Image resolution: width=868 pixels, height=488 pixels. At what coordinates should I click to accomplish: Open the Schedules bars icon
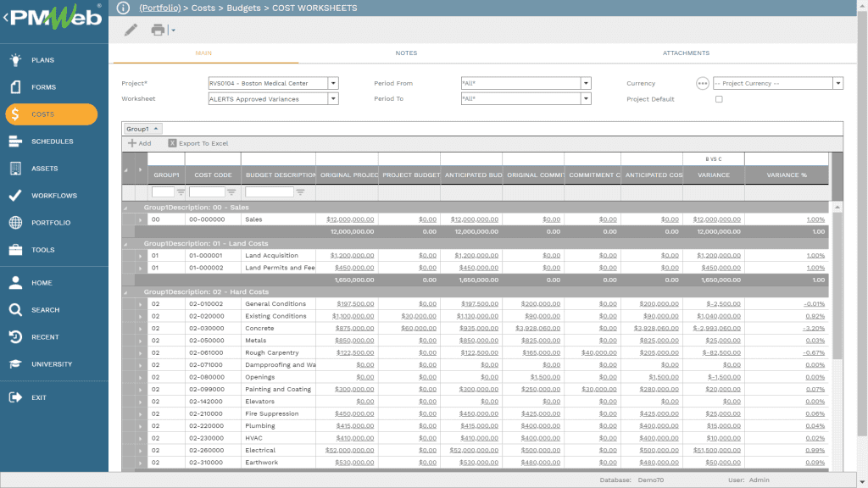(15, 141)
